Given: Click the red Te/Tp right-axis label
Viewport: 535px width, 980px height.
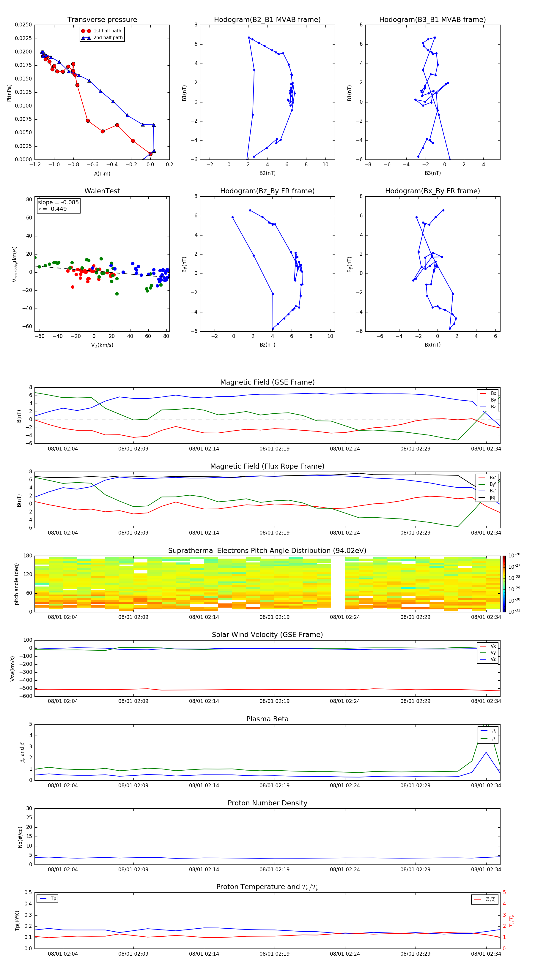Looking at the screenshot, I should 512,921.
